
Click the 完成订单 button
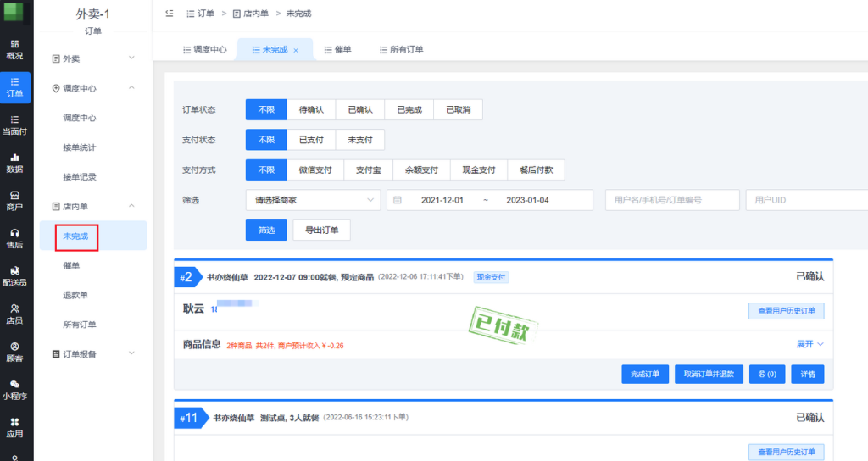click(645, 374)
